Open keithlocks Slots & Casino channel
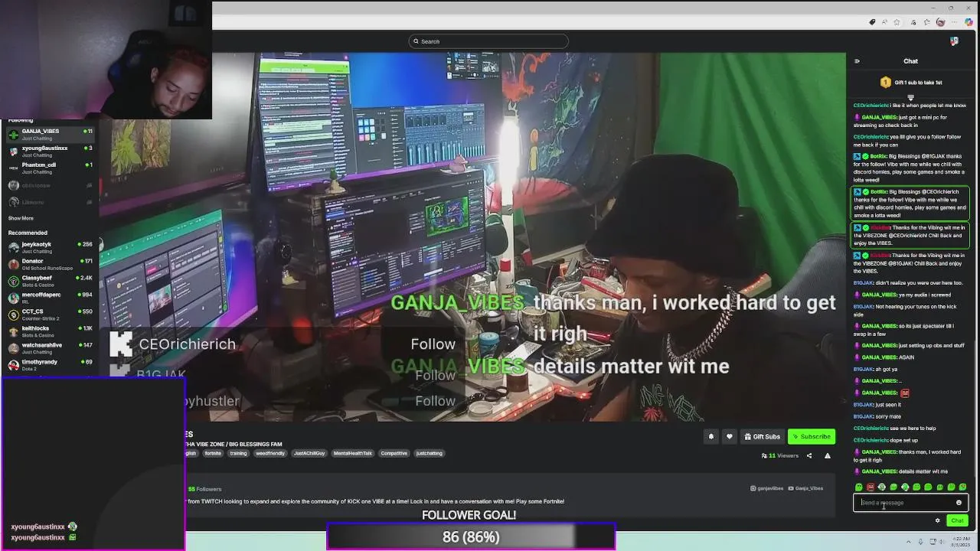The image size is (980, 551). (x=50, y=331)
